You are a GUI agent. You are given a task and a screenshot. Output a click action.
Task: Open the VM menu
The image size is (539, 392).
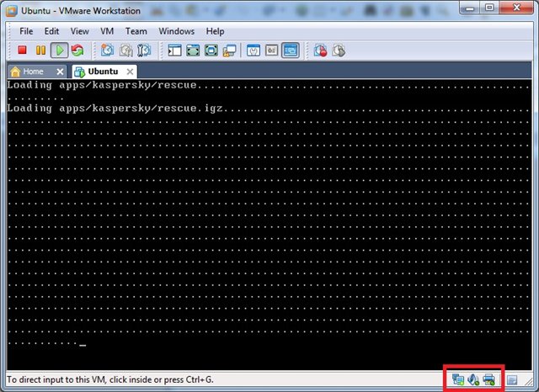107,31
